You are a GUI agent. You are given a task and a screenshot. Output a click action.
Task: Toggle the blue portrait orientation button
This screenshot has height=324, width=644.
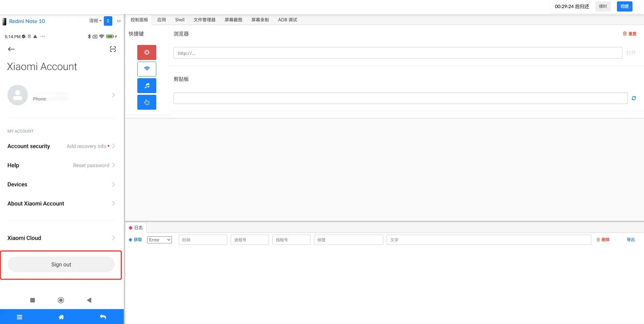click(108, 21)
